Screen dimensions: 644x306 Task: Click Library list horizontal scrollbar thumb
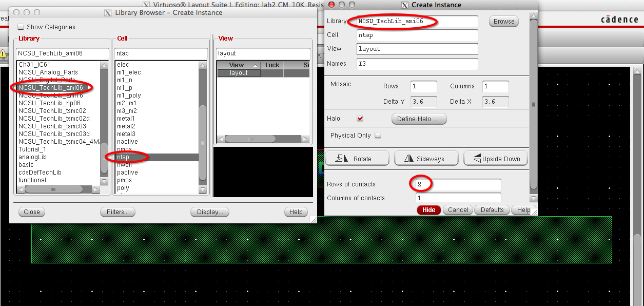click(x=53, y=189)
